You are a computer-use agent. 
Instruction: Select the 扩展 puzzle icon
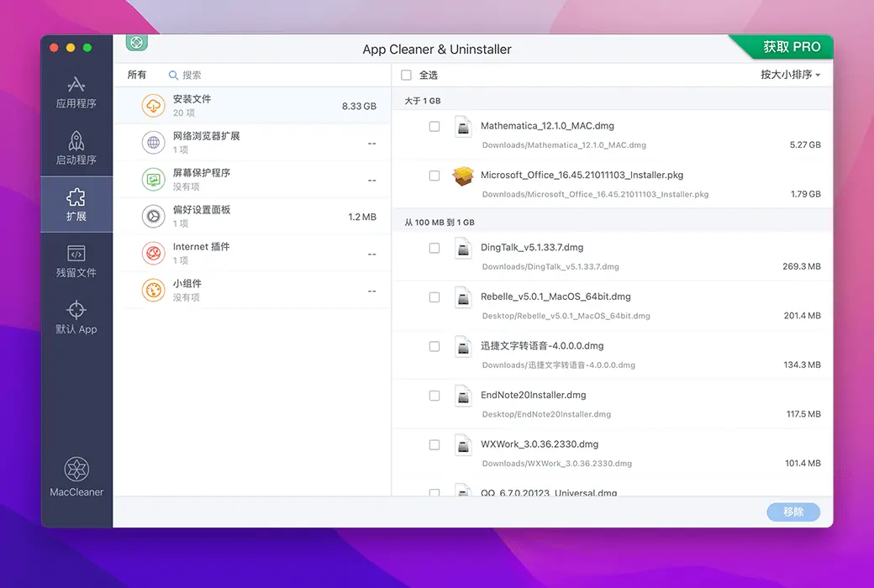76,197
